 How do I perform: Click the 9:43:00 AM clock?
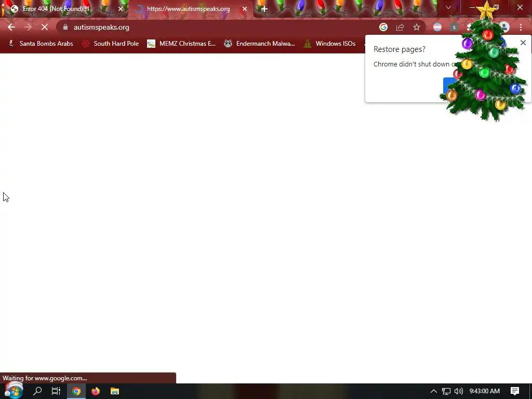point(485,391)
